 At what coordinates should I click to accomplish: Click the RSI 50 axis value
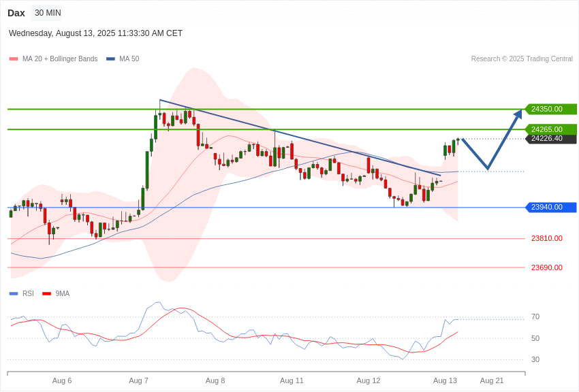pos(535,338)
